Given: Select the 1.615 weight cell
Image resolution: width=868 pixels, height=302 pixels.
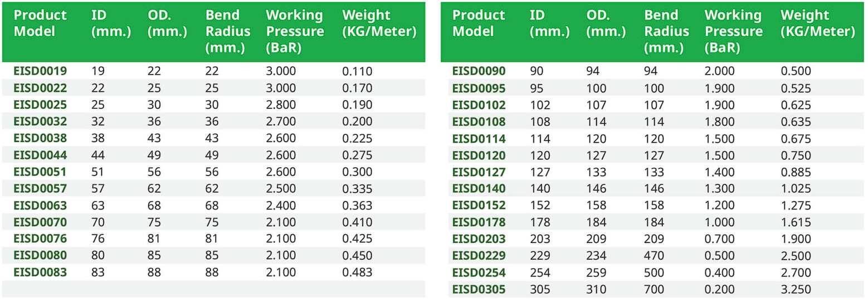Looking at the screenshot, I should (796, 222).
